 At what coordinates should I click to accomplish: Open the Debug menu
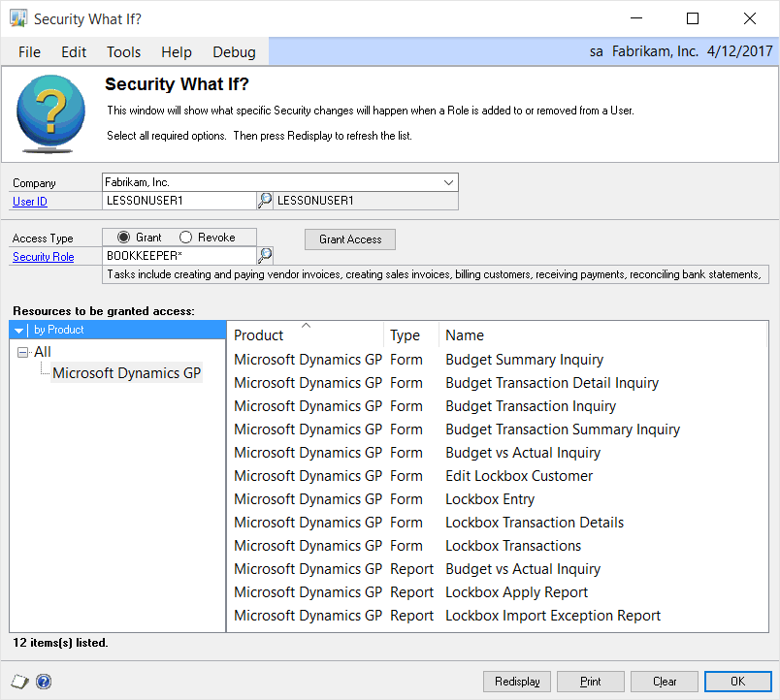click(234, 51)
